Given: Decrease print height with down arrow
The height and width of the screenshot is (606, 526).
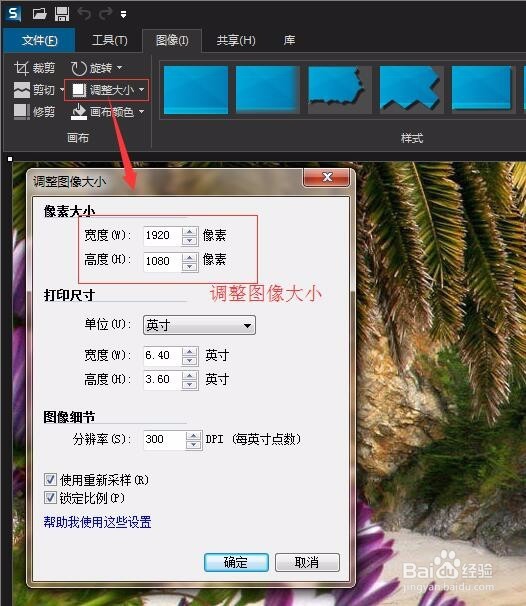Looking at the screenshot, I should coord(189,385).
